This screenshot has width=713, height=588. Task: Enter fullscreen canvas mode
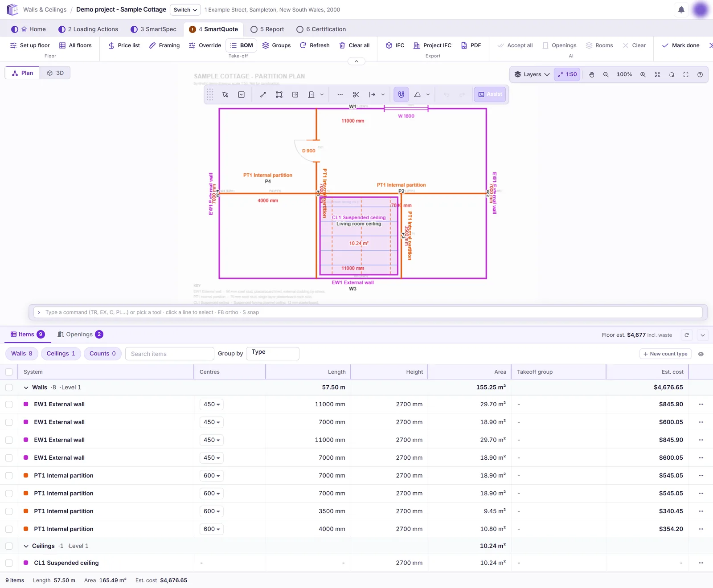coord(686,74)
